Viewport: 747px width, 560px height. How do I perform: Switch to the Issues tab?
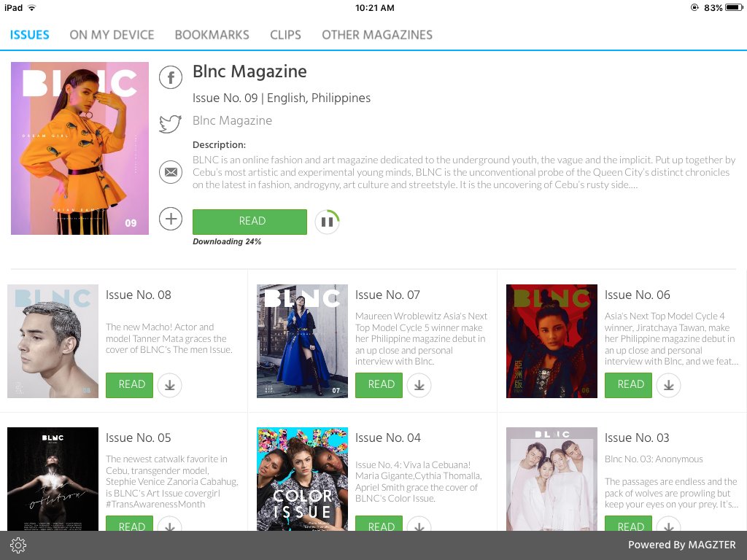pyautogui.click(x=29, y=35)
